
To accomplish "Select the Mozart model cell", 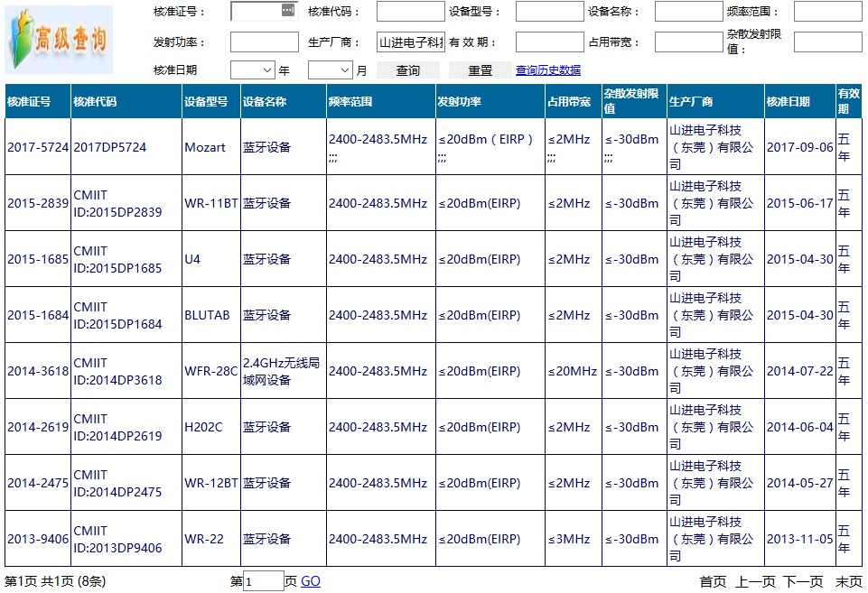I will pos(211,147).
